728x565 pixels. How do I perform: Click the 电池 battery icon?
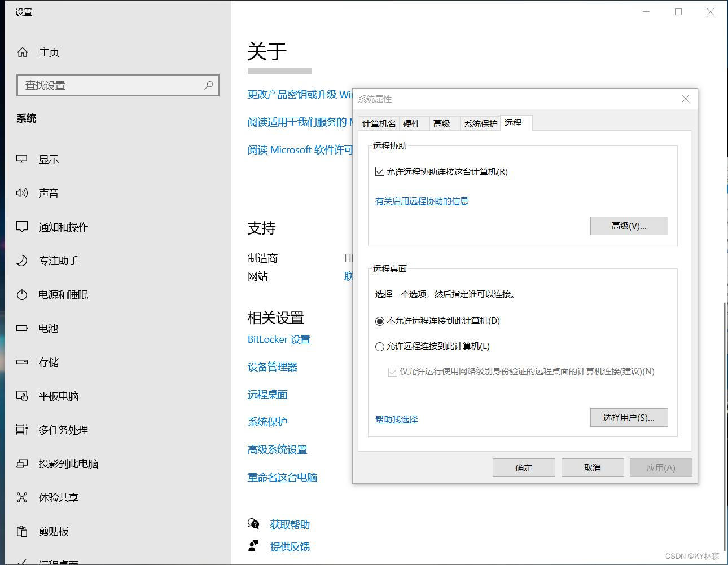[x=22, y=328]
